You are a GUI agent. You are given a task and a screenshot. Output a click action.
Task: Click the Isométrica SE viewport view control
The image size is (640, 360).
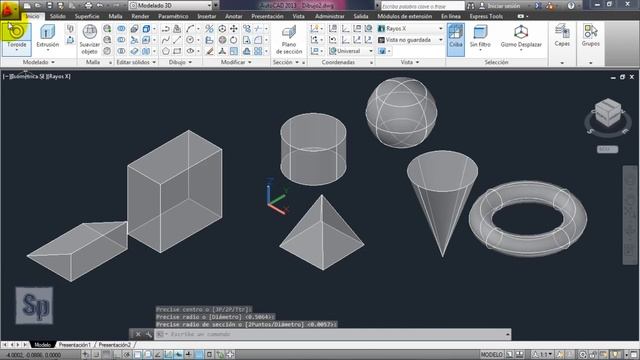(27, 76)
